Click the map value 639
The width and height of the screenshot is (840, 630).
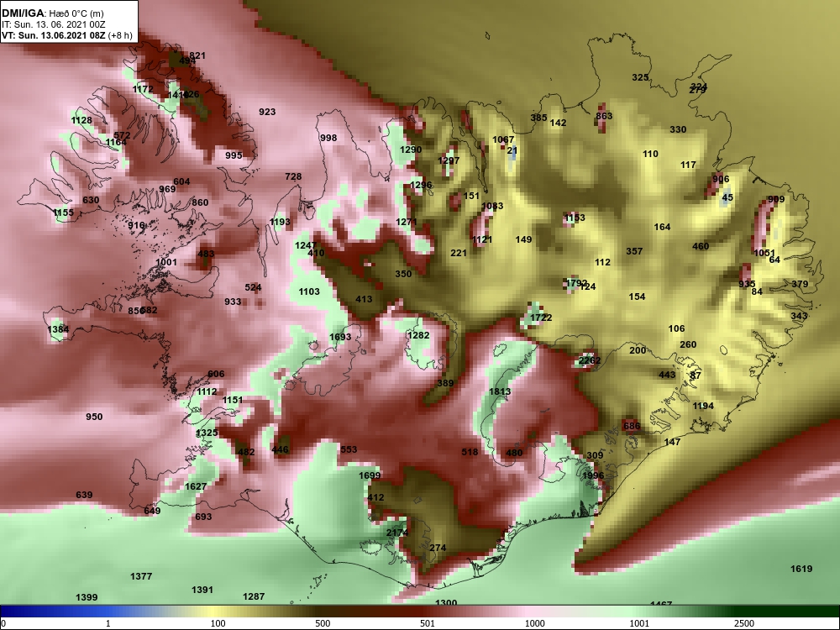84,495
